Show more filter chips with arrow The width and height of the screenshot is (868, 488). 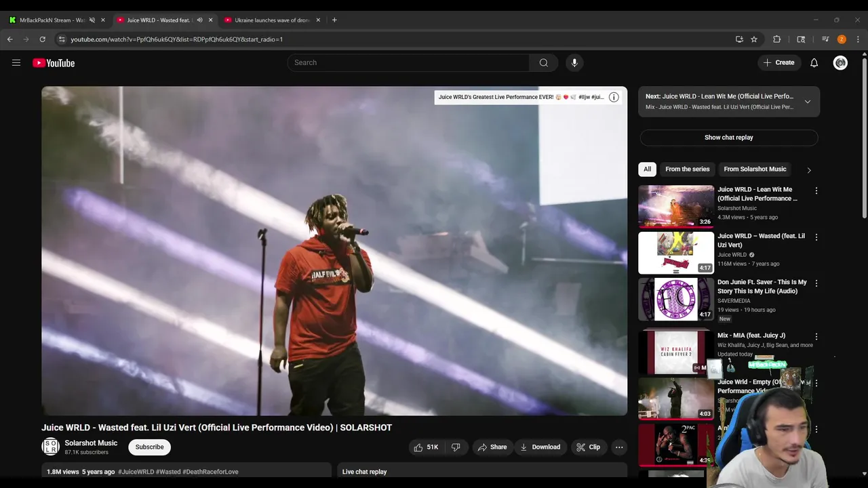[808, 170]
